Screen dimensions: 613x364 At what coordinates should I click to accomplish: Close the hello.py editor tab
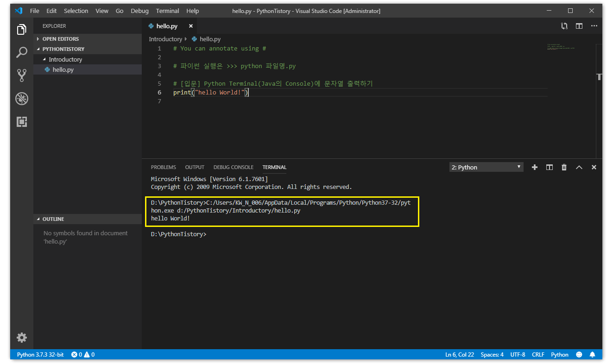[x=190, y=26]
